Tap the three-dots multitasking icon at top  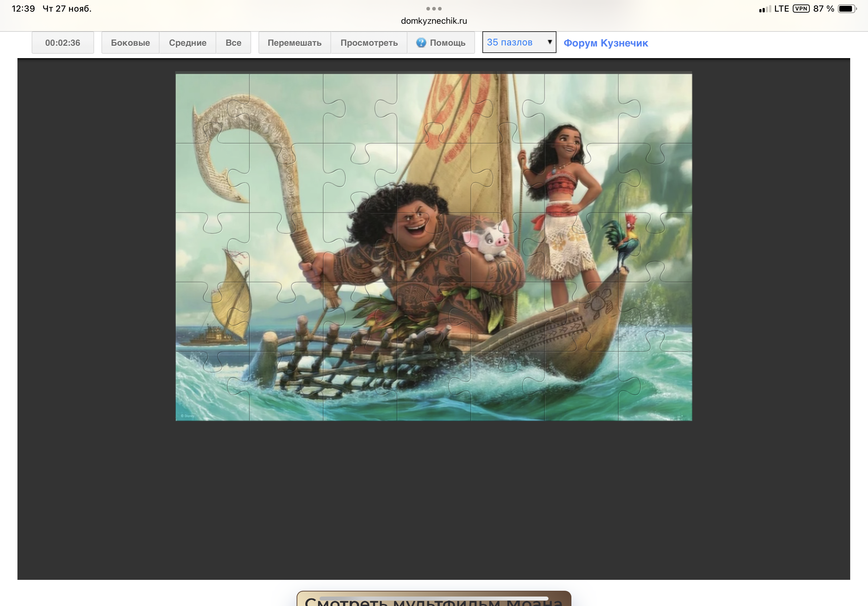pos(434,8)
